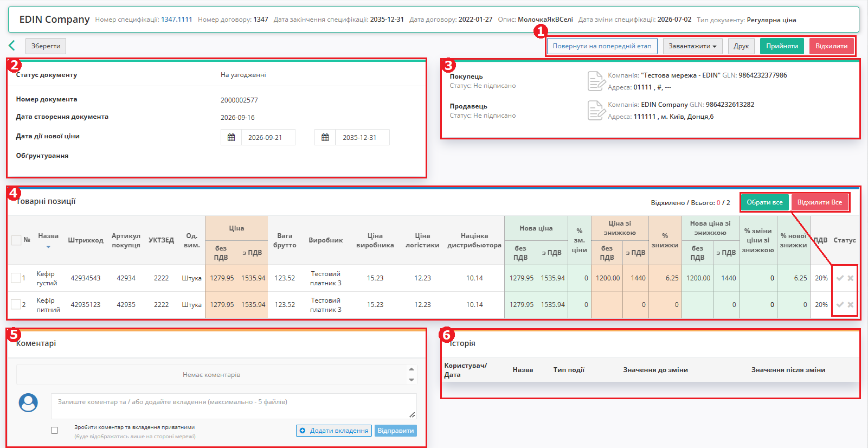This screenshot has height=448, width=868.
Task: Click Друк button
Action: tap(741, 46)
